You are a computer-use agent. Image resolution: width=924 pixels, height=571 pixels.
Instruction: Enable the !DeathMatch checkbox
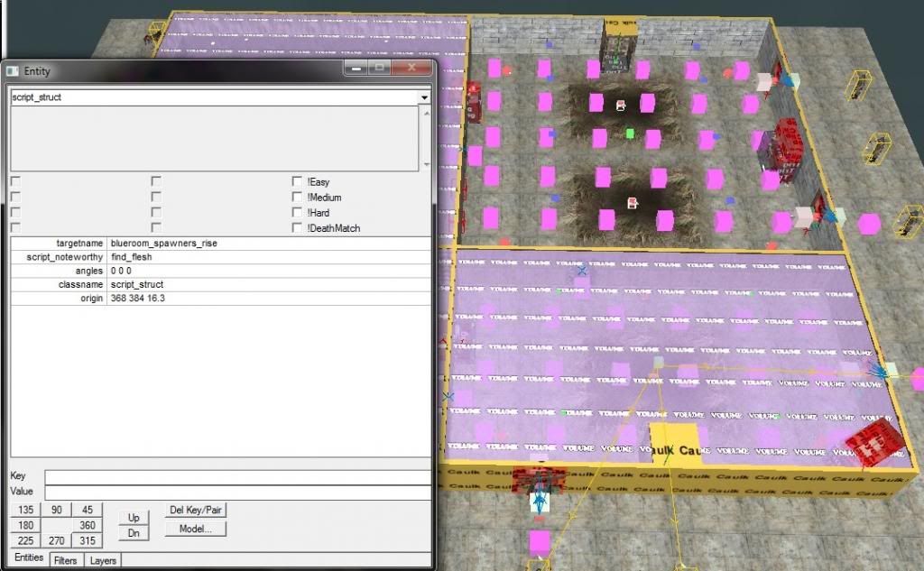point(297,227)
